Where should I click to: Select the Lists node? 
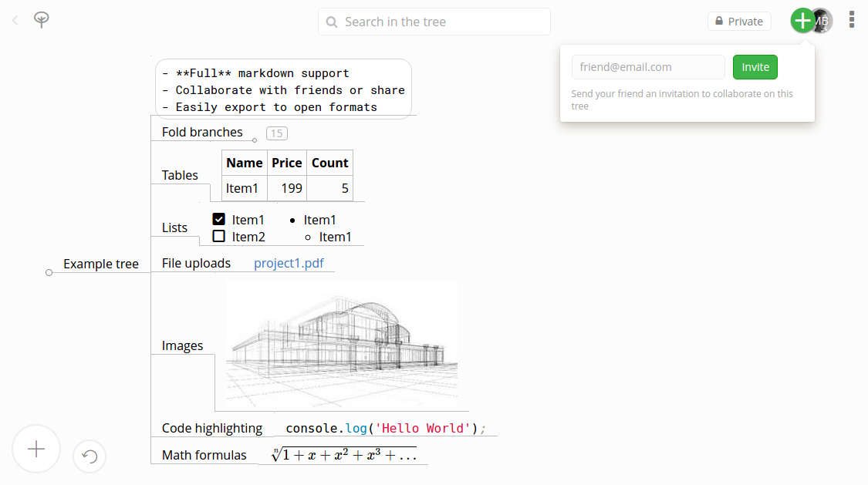174,227
